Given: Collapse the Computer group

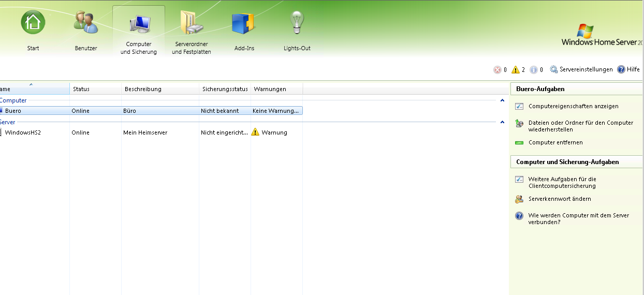Looking at the screenshot, I should click(x=502, y=100).
